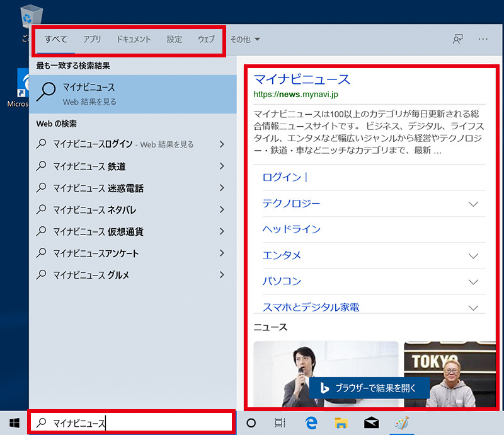This screenshot has height=435, width=504.
Task: Expand arrow for マイナビニュース 迷惑電話 suggestion
Action: 222,188
